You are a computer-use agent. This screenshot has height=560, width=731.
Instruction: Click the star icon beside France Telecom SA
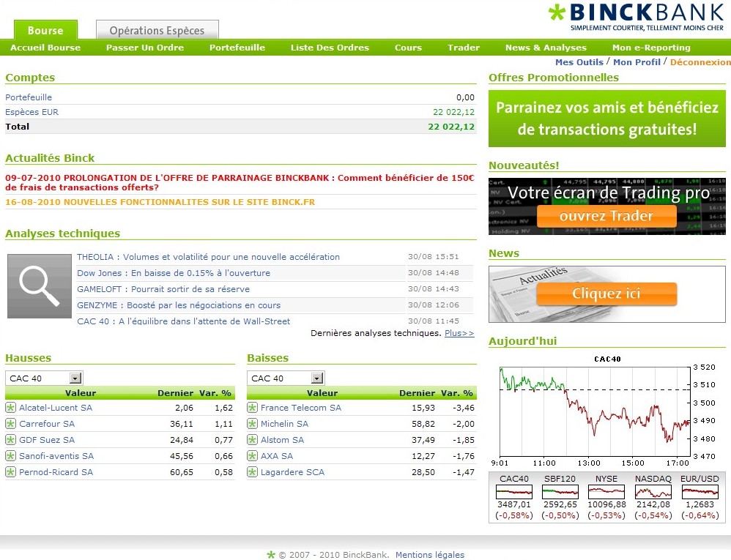252,408
